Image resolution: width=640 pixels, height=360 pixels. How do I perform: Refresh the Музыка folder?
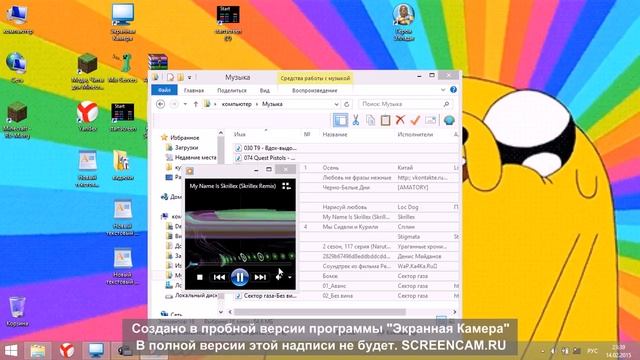click(x=347, y=104)
